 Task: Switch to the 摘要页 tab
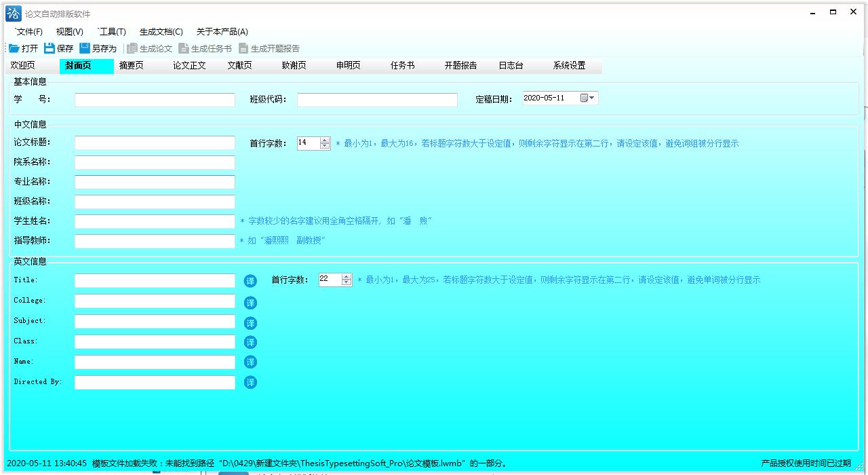coord(140,66)
